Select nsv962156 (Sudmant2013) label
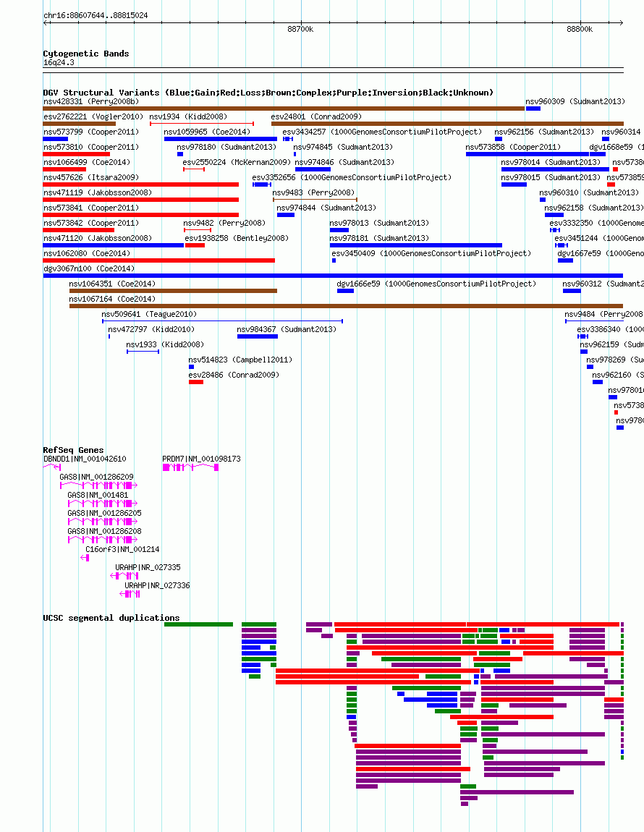The image size is (644, 832). [544, 132]
